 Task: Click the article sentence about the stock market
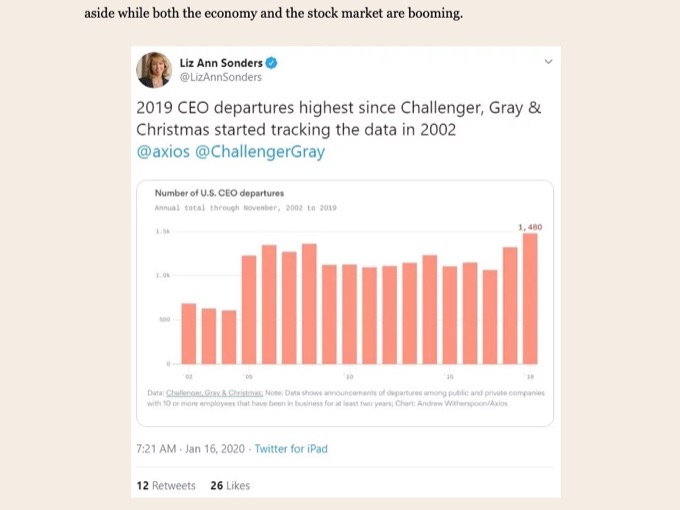click(273, 13)
